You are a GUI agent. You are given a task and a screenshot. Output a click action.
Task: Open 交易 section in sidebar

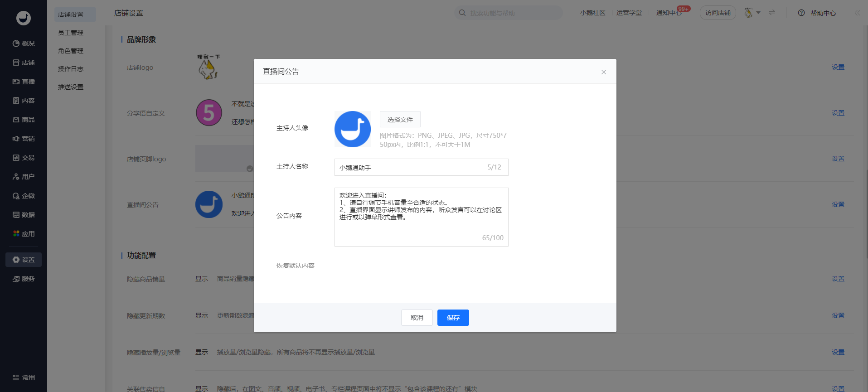coord(24,158)
